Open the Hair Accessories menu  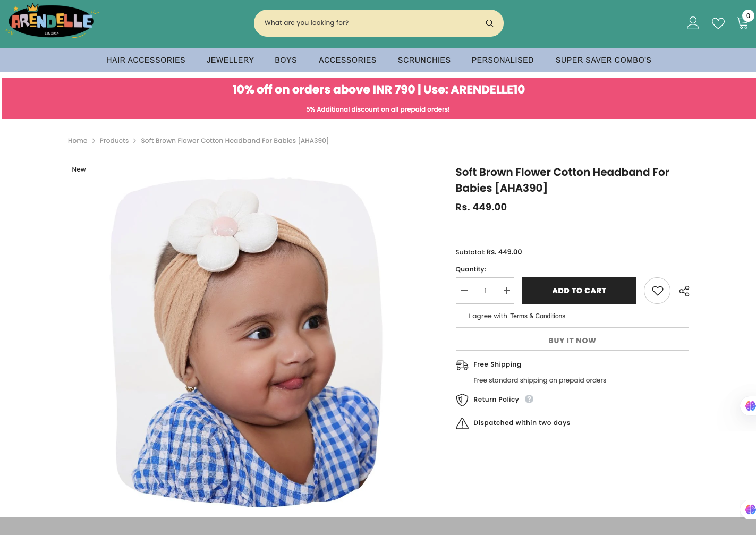pyautogui.click(x=146, y=60)
